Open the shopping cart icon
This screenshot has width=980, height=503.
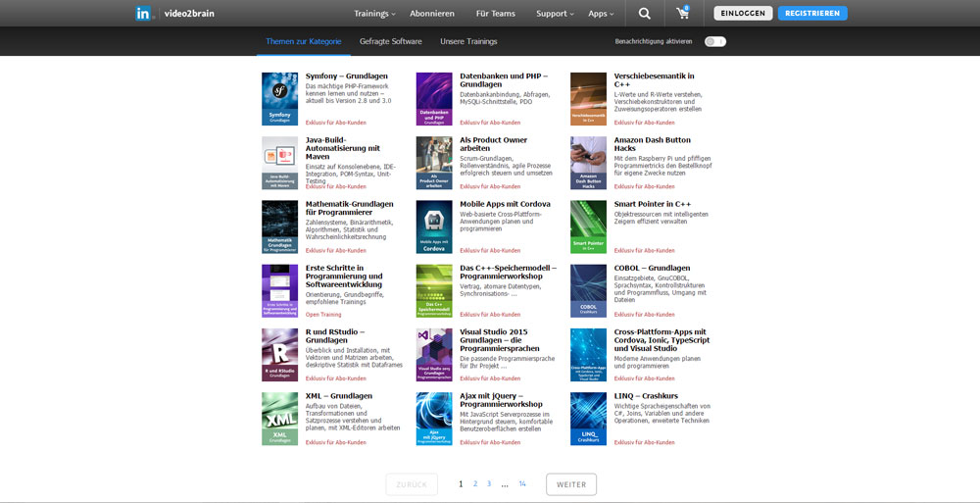(x=683, y=13)
